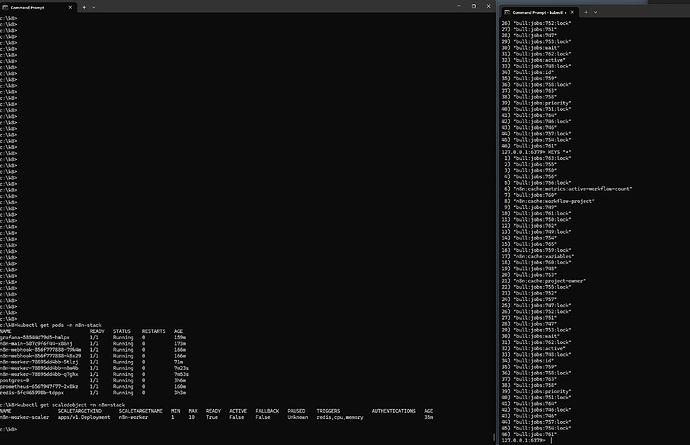Click the final 127.0.0.1:6379> prompt in right window
The height and width of the screenshot is (445, 690).
point(523,440)
